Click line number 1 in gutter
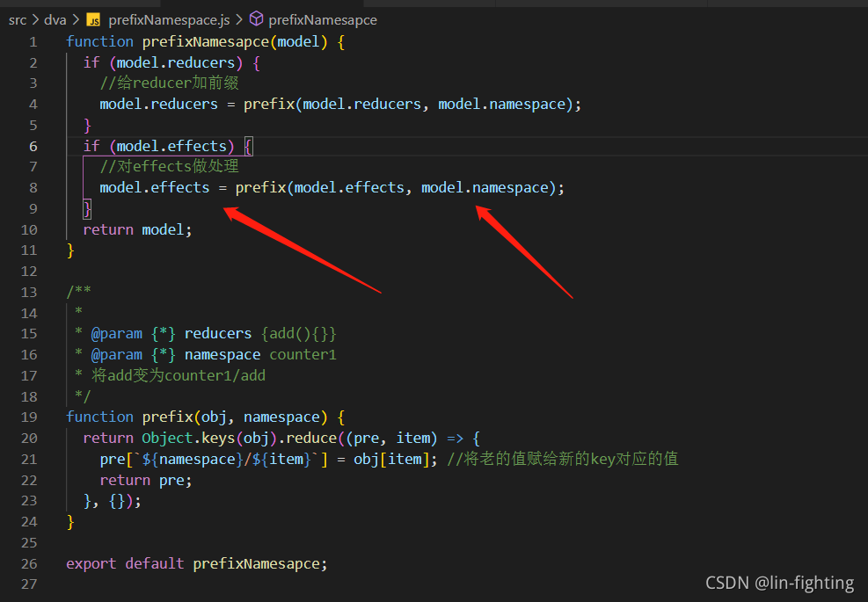The height and width of the screenshot is (602, 868). point(33,41)
